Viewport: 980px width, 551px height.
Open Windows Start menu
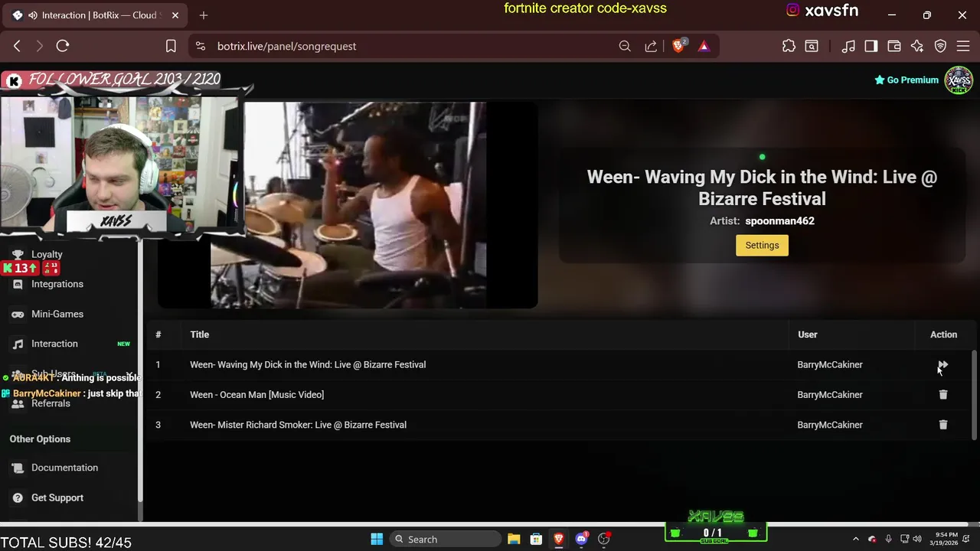point(377,539)
